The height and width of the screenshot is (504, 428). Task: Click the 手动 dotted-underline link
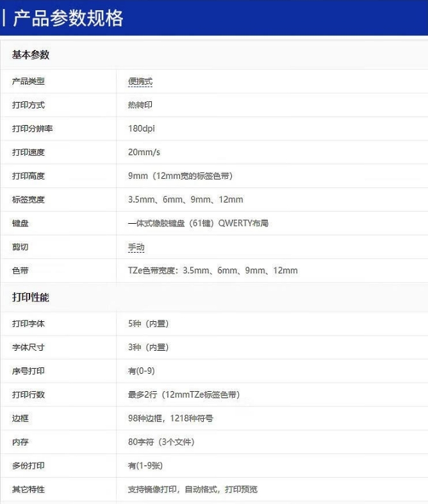point(136,247)
